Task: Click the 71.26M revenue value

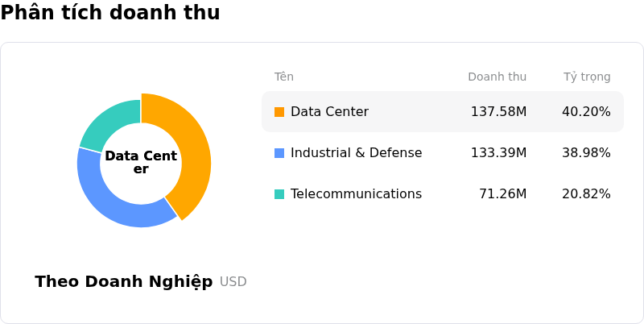Action: click(x=502, y=194)
